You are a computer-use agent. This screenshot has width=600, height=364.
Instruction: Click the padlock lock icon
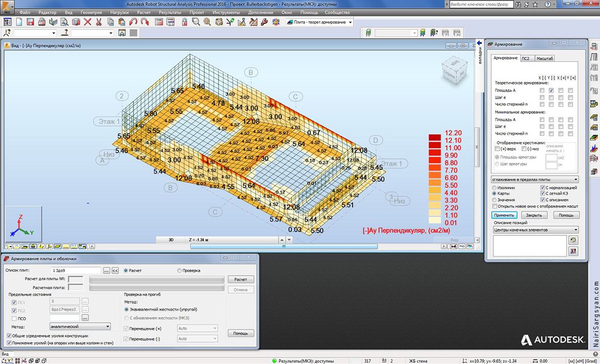coord(184,22)
